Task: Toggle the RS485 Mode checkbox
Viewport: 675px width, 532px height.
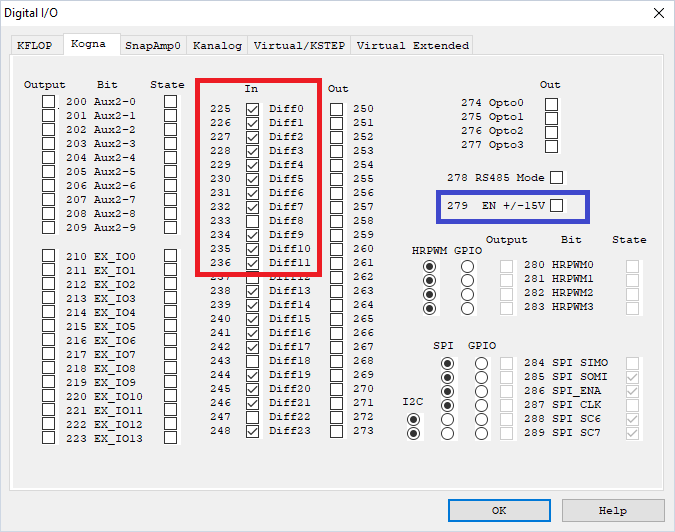Action: tap(557, 177)
